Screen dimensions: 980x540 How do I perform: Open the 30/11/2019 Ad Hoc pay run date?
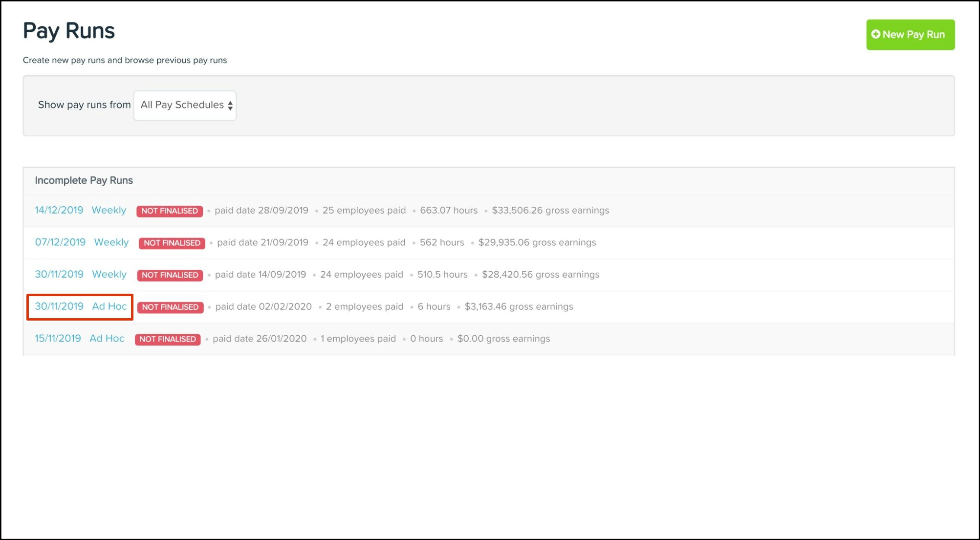(59, 306)
